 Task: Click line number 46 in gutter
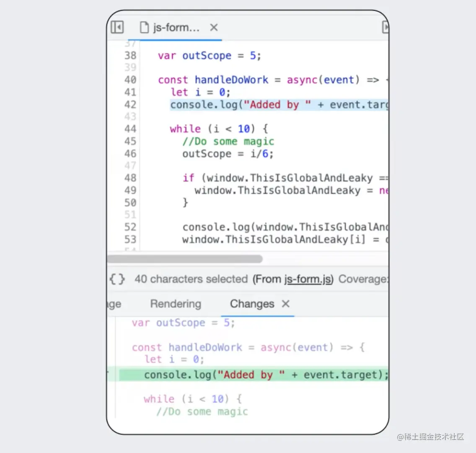tap(130, 154)
